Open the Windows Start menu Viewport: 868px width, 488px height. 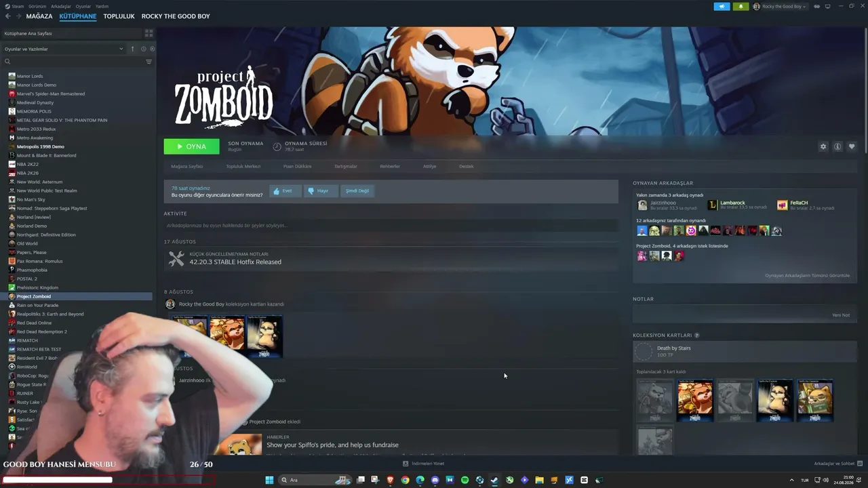pyautogui.click(x=269, y=480)
